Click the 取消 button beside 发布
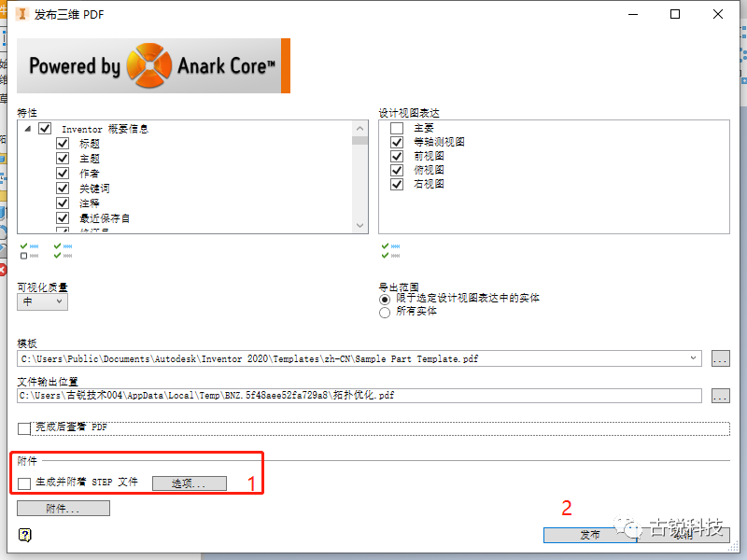The image size is (747, 560). (x=684, y=535)
